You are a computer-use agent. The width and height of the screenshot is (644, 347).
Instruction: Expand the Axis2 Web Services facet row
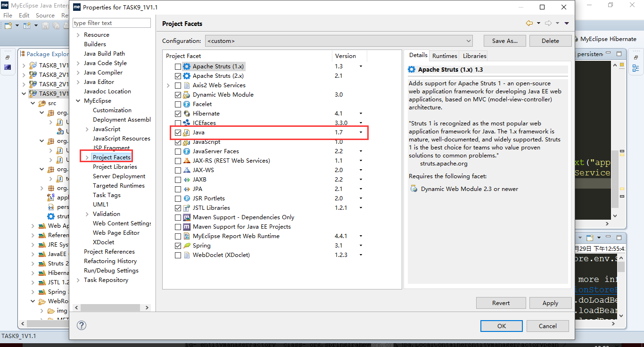(x=168, y=85)
